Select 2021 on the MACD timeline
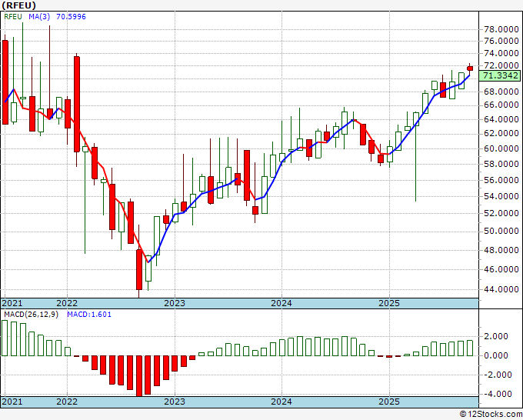This screenshot has height=420, width=523. click(x=12, y=402)
